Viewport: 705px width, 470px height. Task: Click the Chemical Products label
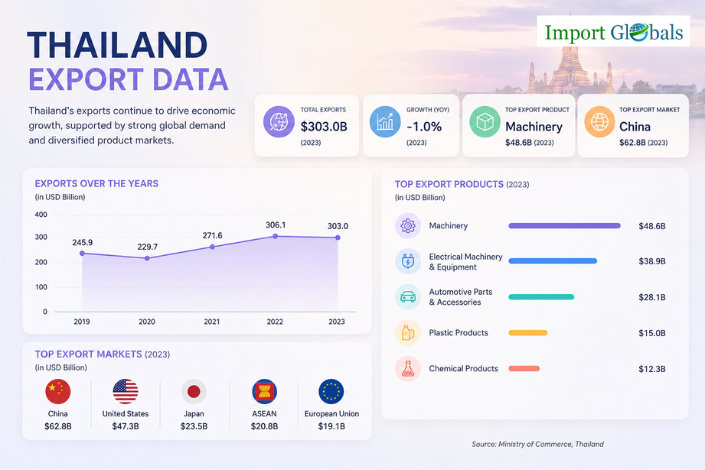coord(464,369)
